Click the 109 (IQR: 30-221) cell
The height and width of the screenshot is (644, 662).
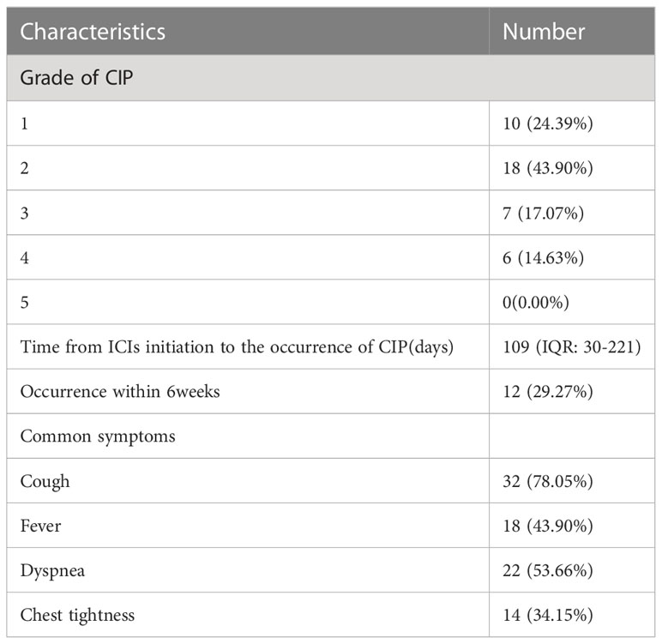click(x=572, y=347)
